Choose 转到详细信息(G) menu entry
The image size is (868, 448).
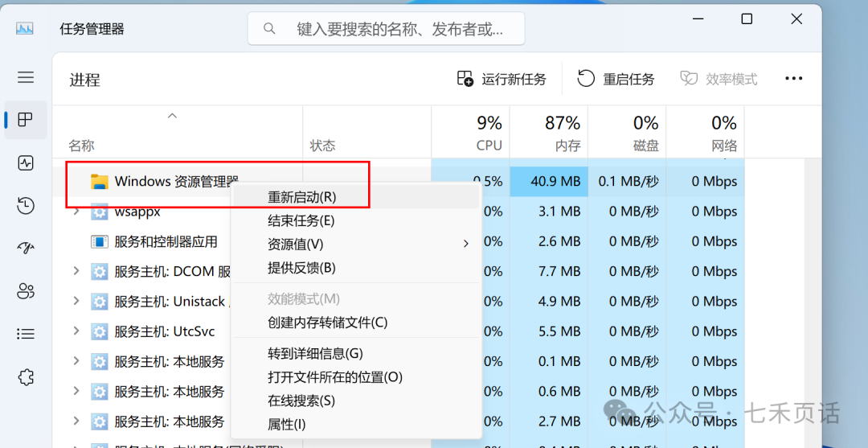355,353
